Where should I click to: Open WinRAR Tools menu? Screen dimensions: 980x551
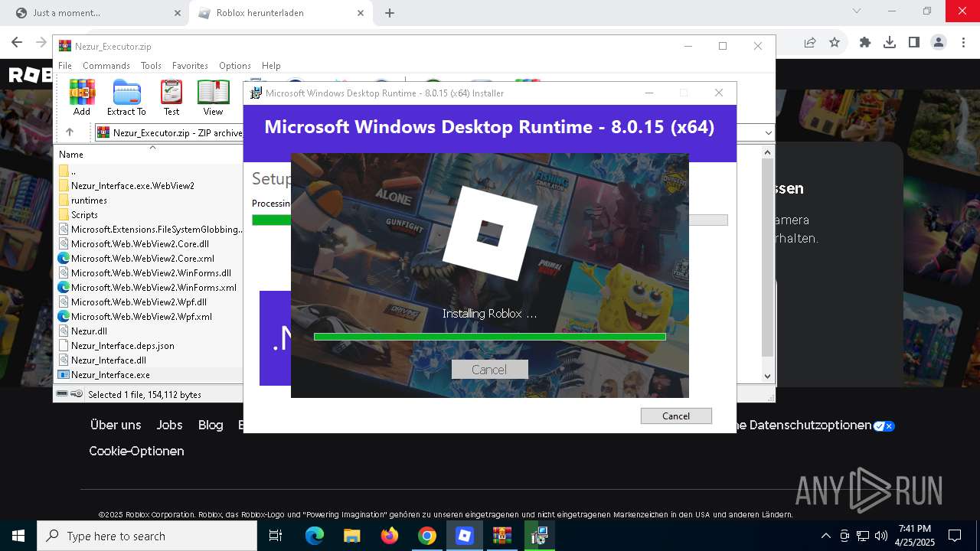pos(151,66)
